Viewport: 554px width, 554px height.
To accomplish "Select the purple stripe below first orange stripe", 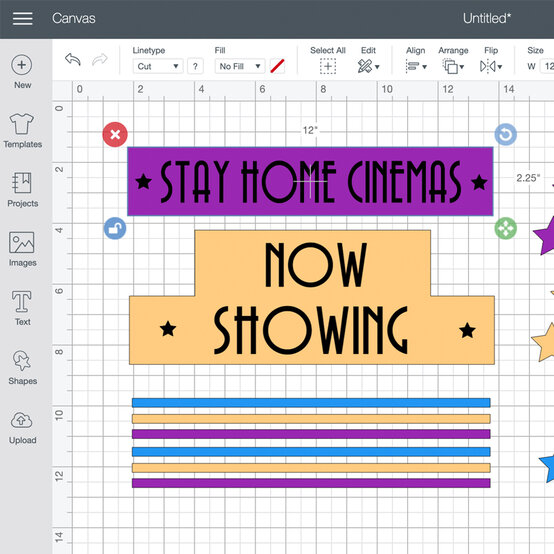I will [x=311, y=434].
